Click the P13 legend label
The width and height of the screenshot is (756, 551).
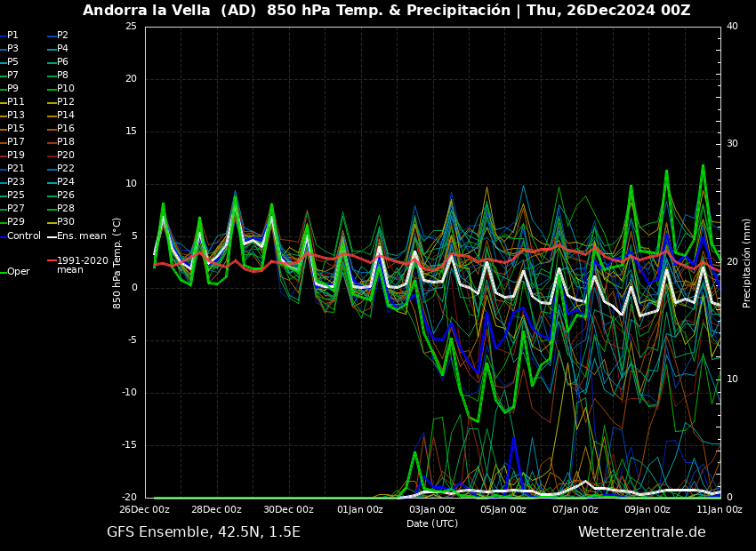[15, 116]
